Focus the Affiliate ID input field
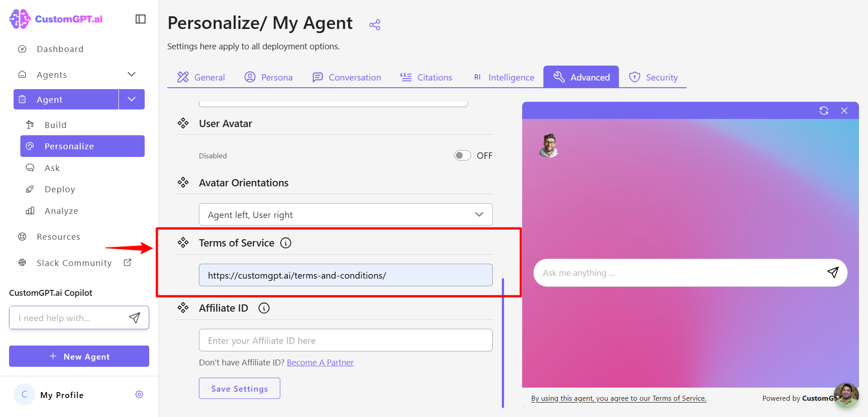The width and height of the screenshot is (868, 417). click(346, 340)
